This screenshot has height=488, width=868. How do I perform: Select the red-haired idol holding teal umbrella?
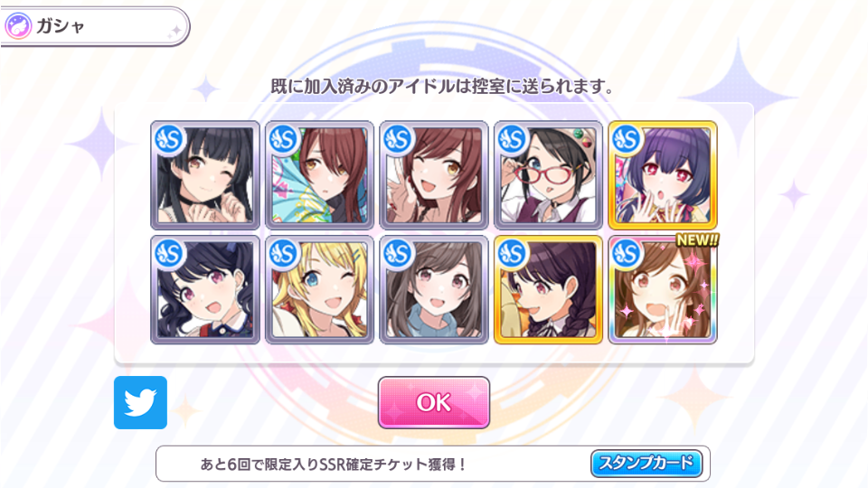coord(319,174)
